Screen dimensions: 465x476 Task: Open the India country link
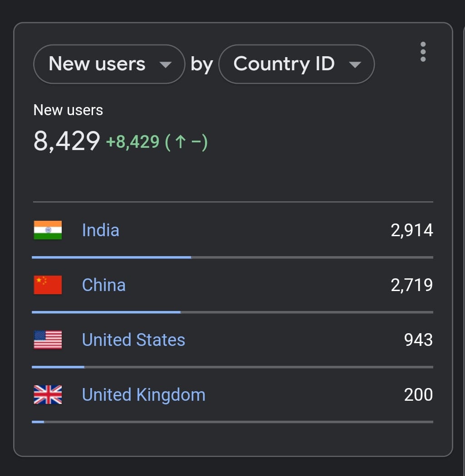pos(101,230)
